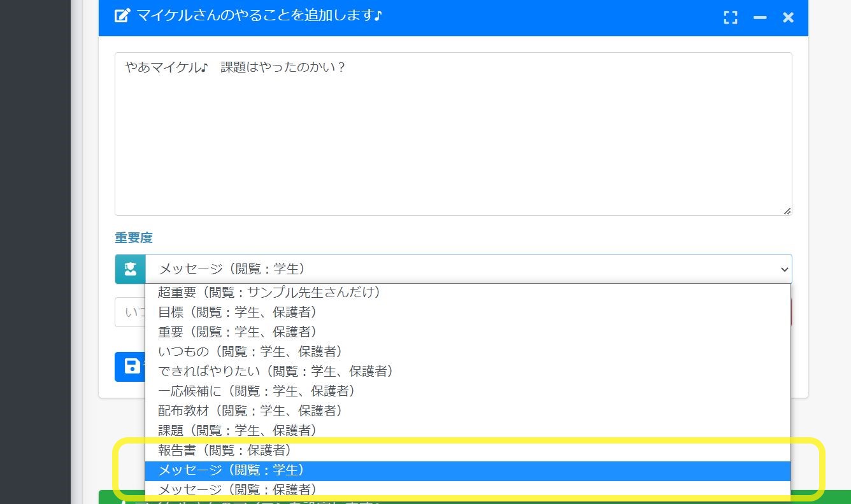The height and width of the screenshot is (504, 851).
Task: Select the いつもの option
Action: click(x=250, y=351)
